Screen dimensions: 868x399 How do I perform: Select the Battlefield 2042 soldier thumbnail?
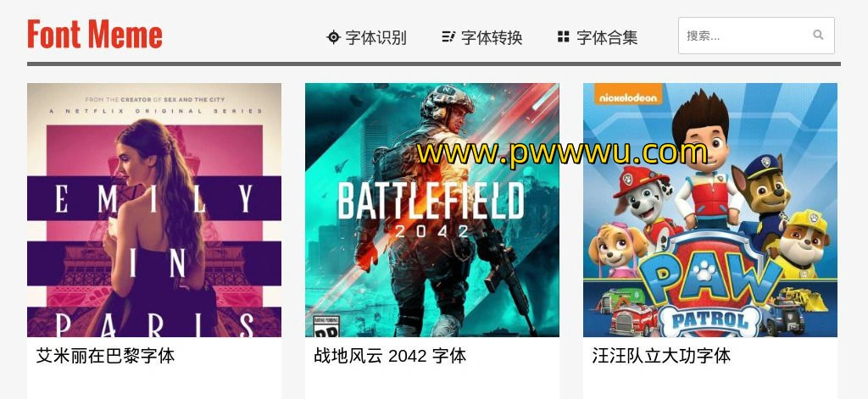[432, 210]
